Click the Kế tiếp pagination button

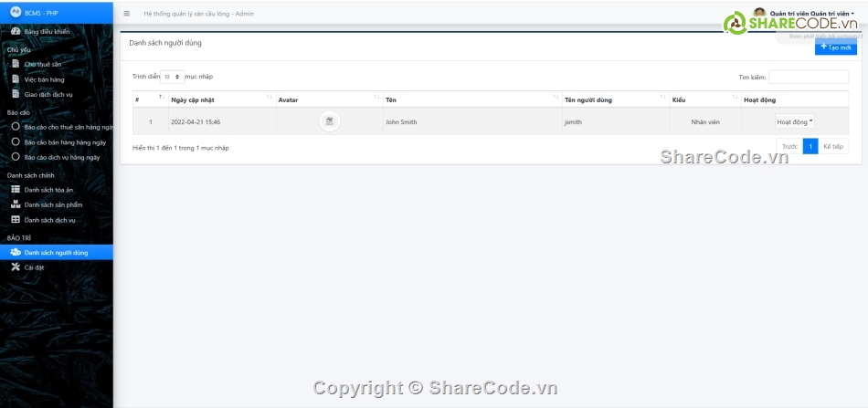point(833,146)
